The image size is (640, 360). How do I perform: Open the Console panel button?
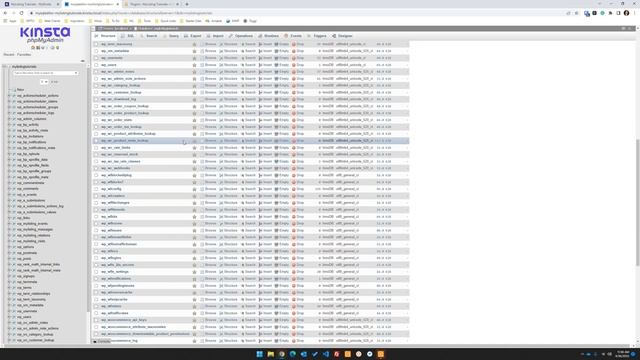coord(102,341)
